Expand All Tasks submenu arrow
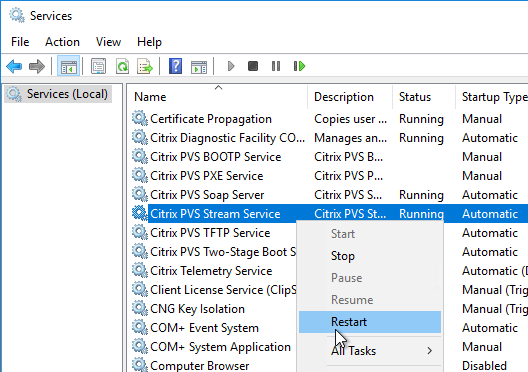Image resolution: width=528 pixels, height=372 pixels. [x=429, y=351]
